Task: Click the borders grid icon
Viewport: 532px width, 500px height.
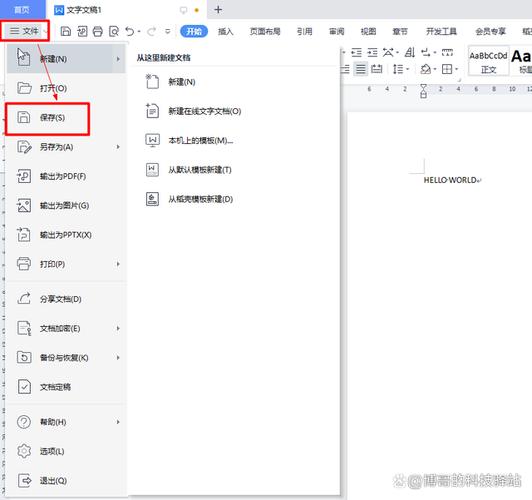Action: (x=447, y=69)
